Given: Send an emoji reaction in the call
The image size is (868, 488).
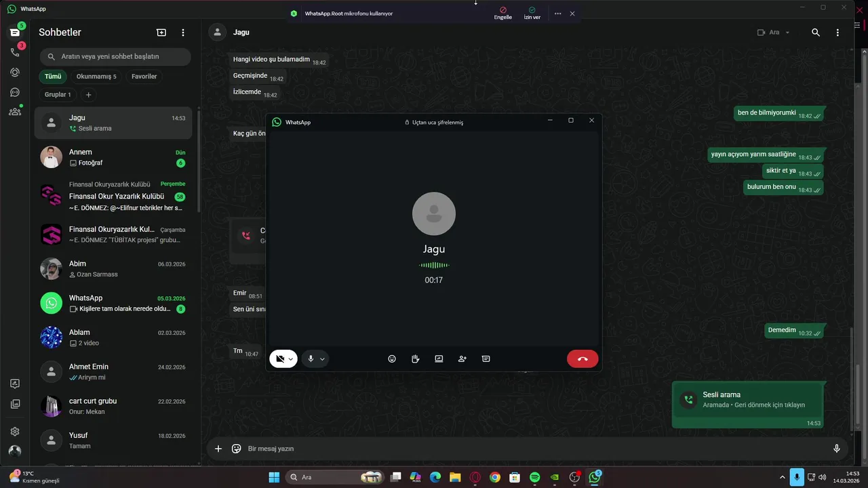Looking at the screenshot, I should coord(392,359).
